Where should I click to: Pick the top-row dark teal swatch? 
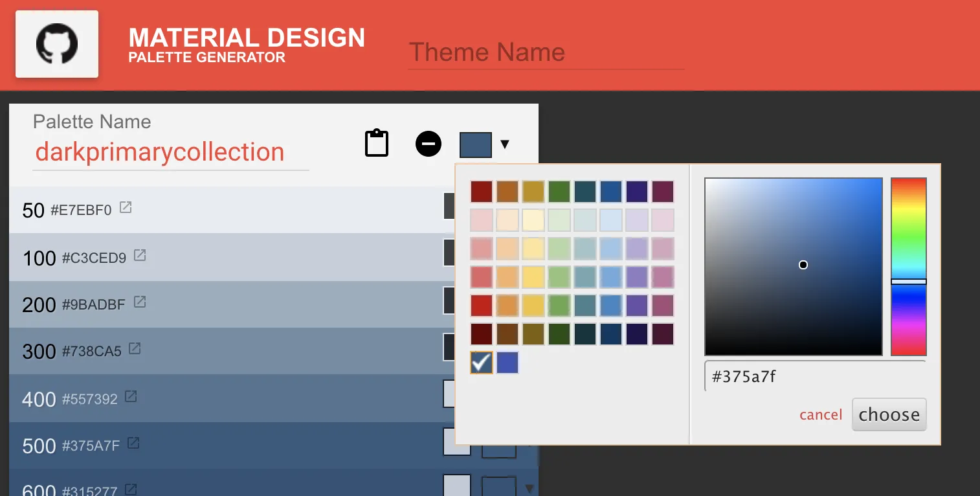tap(585, 192)
